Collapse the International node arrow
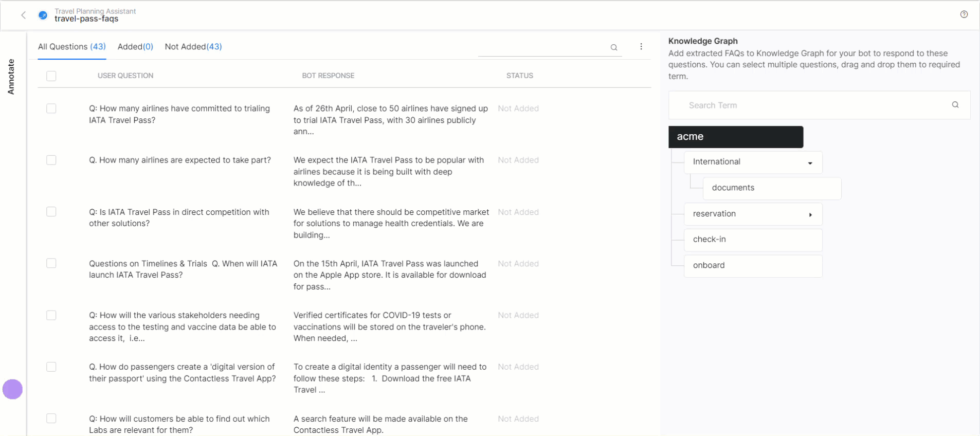This screenshot has width=980, height=436. 810,163
